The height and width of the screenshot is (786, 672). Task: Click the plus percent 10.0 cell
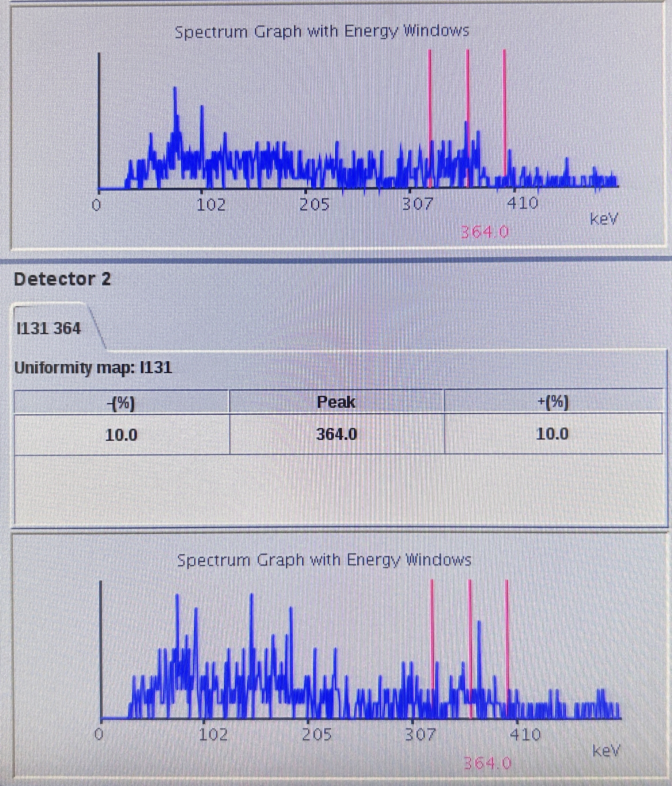pos(552,434)
